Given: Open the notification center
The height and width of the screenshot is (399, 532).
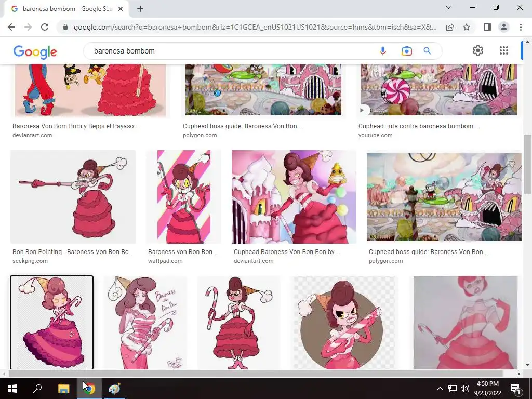Looking at the screenshot, I should click(515, 389).
